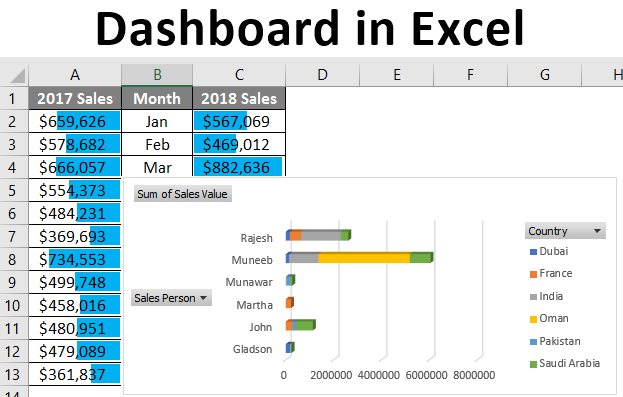The width and height of the screenshot is (623, 397).
Task: Select cell with $361,837
Action: coord(75,374)
